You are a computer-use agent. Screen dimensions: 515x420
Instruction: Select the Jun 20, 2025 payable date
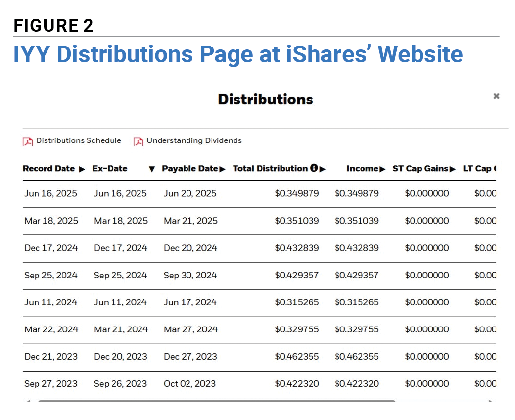point(190,194)
